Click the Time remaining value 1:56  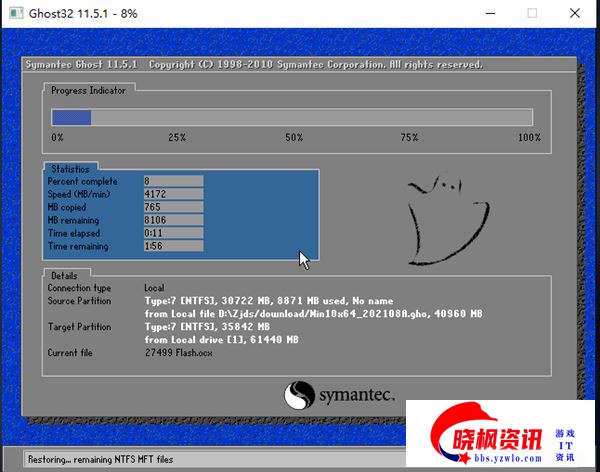[173, 246]
